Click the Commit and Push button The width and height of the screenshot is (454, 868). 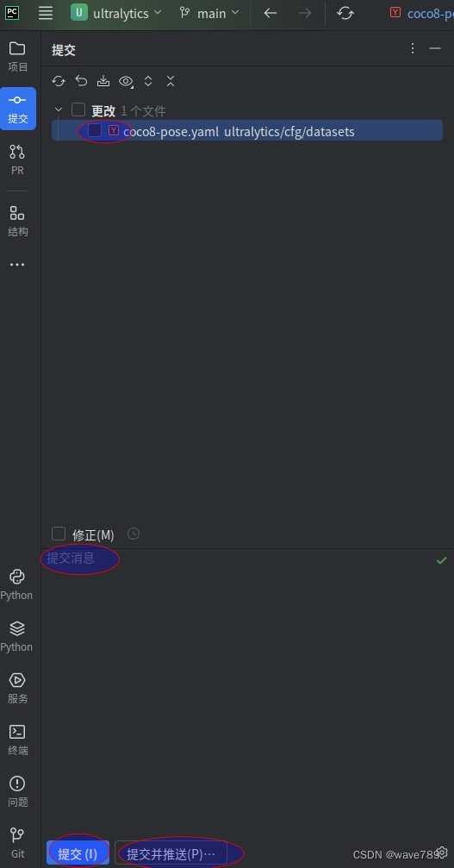pos(171,853)
